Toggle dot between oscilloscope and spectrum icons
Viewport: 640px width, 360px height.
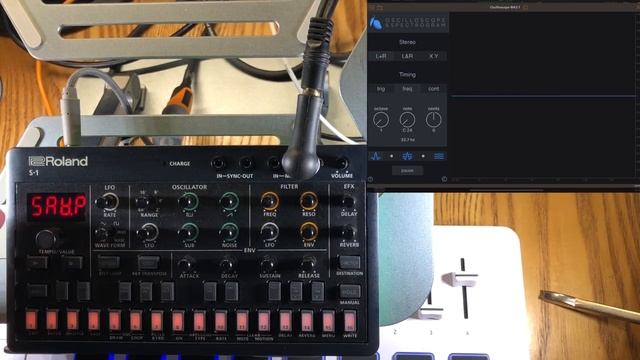pos(391,156)
